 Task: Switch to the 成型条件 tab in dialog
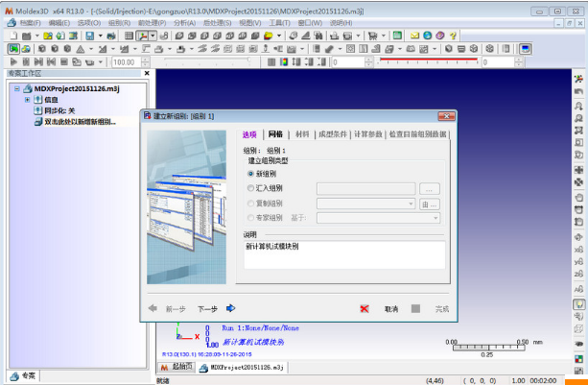(333, 134)
